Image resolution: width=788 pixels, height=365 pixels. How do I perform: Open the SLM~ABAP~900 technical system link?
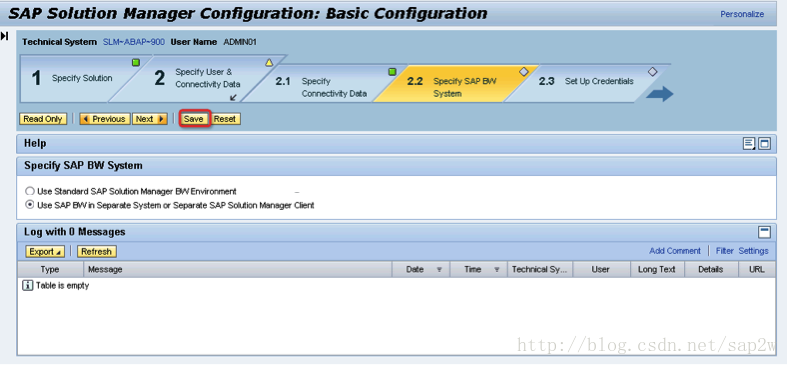point(134,42)
